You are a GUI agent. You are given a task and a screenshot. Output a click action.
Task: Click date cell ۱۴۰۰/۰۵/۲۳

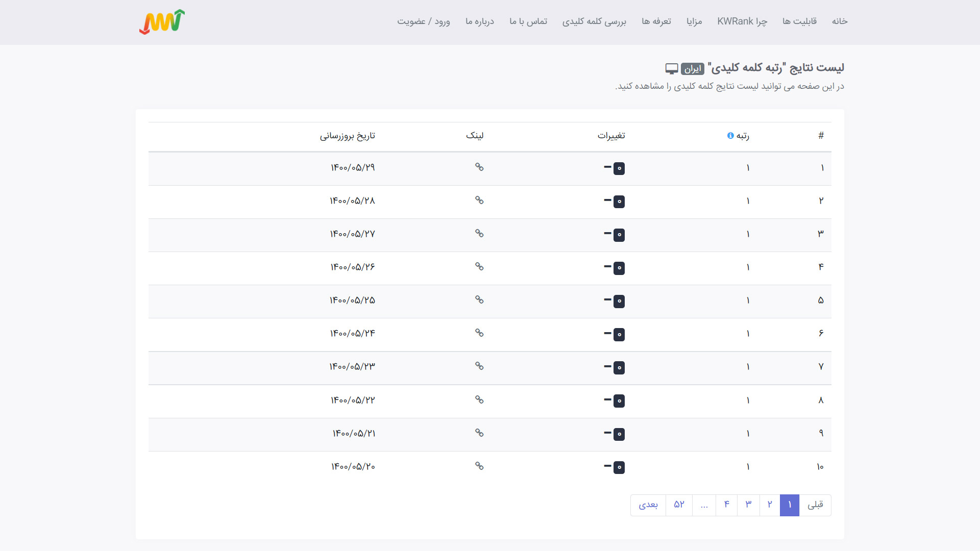(x=353, y=367)
